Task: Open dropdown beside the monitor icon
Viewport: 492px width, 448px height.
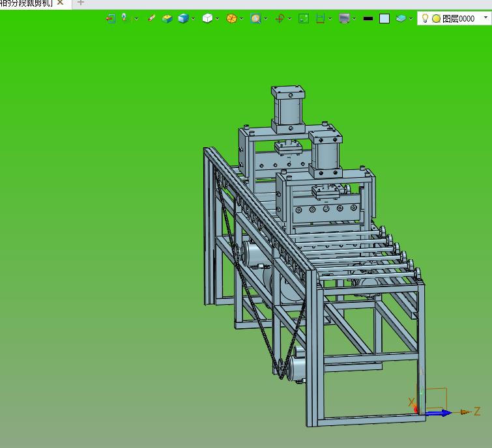Action: coord(354,19)
